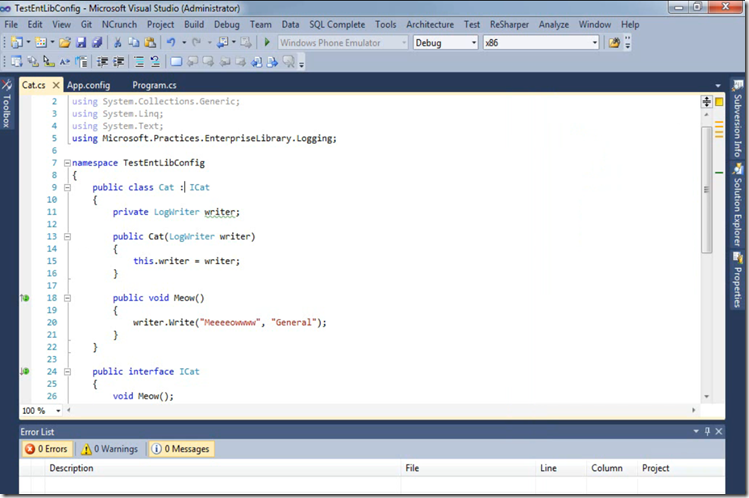The image size is (749, 498).
Task: Collapse the Meow method code block
Action: pos(67,298)
